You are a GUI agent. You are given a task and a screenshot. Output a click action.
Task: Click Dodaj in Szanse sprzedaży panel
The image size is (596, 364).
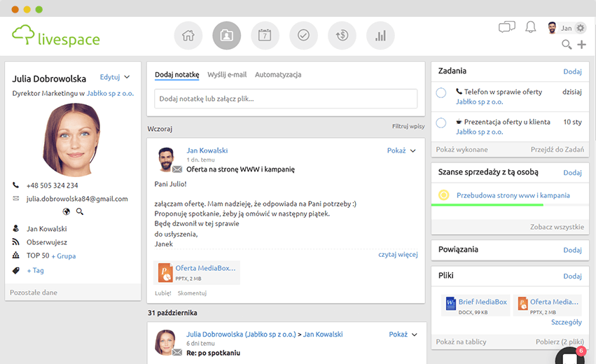click(572, 172)
